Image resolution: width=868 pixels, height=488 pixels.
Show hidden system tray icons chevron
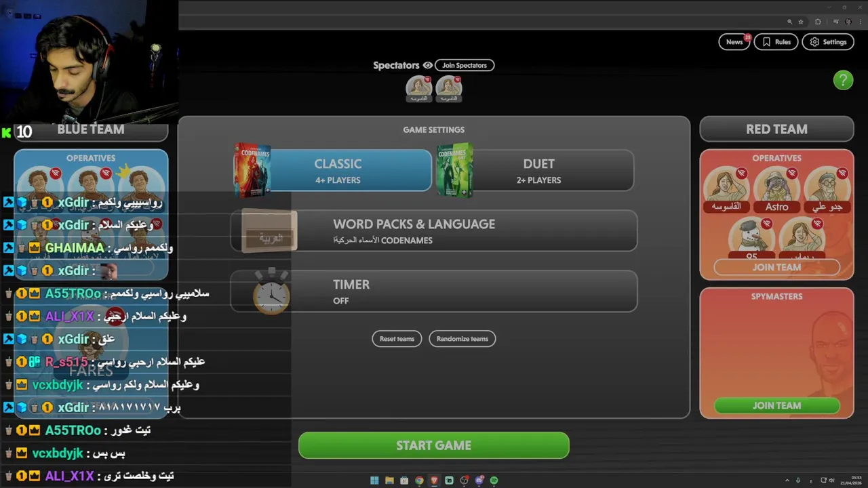click(x=787, y=481)
